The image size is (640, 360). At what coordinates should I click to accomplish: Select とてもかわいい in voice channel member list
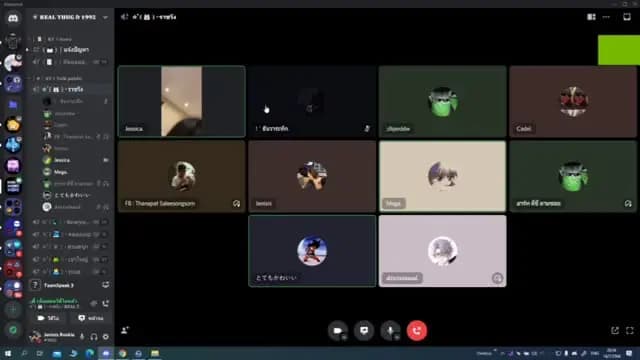(x=76, y=195)
